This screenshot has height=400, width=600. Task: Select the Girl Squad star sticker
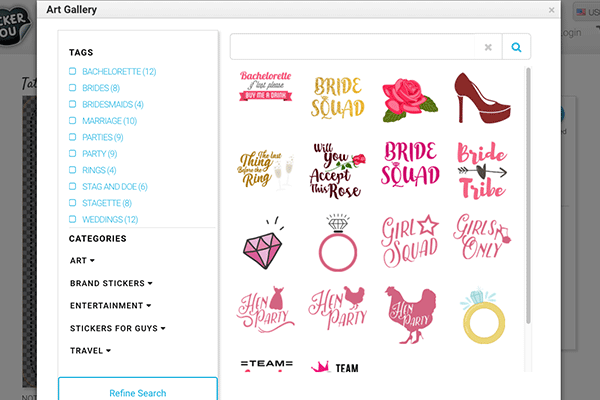point(410,240)
